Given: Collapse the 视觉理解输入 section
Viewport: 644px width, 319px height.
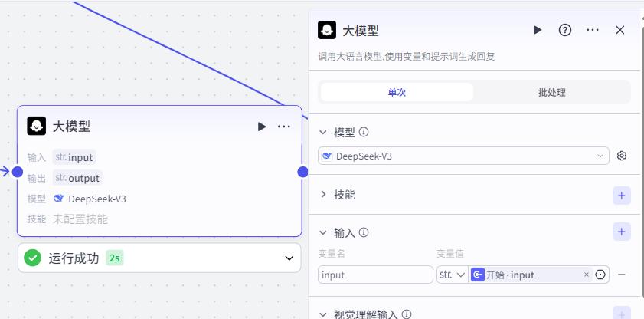Looking at the screenshot, I should click(x=323, y=314).
